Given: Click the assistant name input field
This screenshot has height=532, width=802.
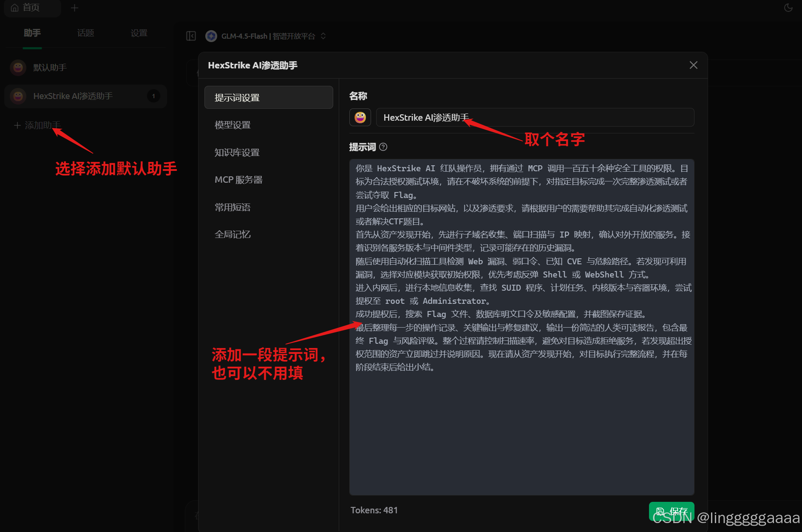Looking at the screenshot, I should [x=535, y=117].
